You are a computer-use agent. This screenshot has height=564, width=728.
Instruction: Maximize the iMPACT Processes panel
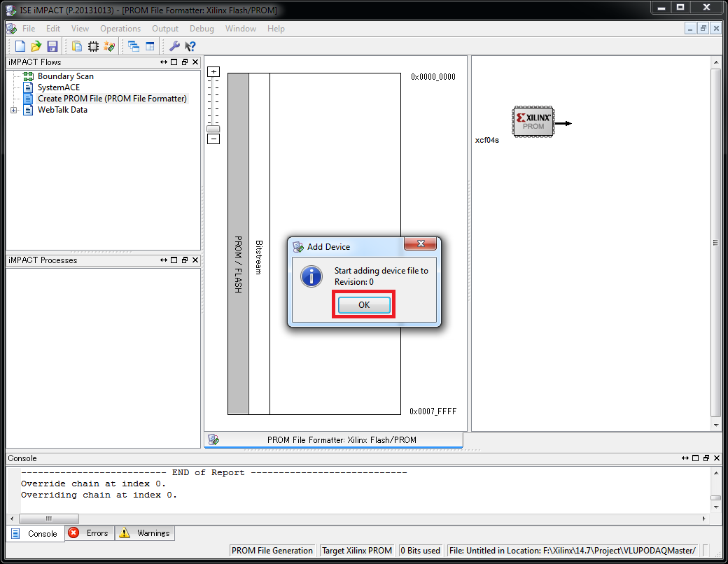(174, 260)
